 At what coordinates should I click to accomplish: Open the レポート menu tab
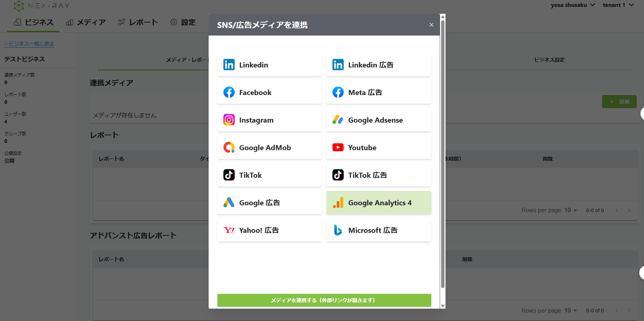[x=138, y=22]
